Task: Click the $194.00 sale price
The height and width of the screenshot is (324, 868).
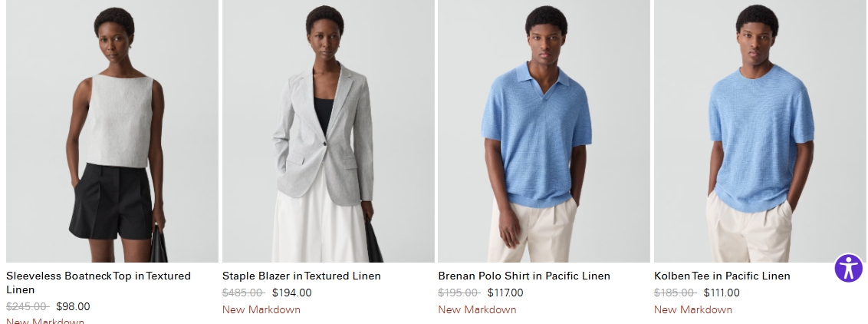Action: tap(291, 293)
